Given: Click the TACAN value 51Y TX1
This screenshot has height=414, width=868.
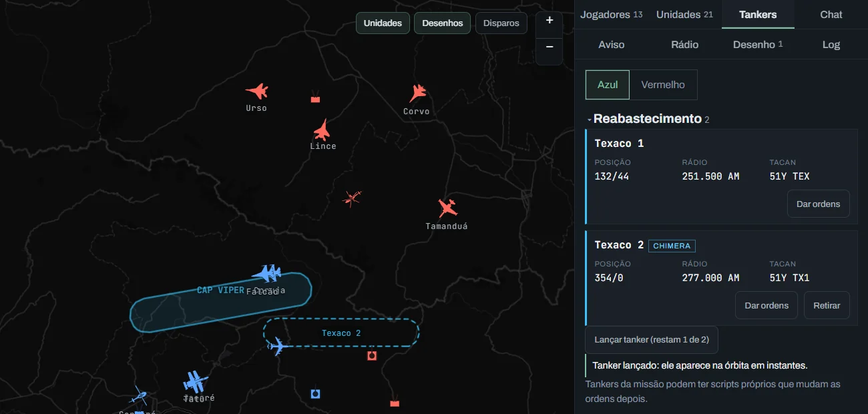Looking at the screenshot, I should [789, 278].
